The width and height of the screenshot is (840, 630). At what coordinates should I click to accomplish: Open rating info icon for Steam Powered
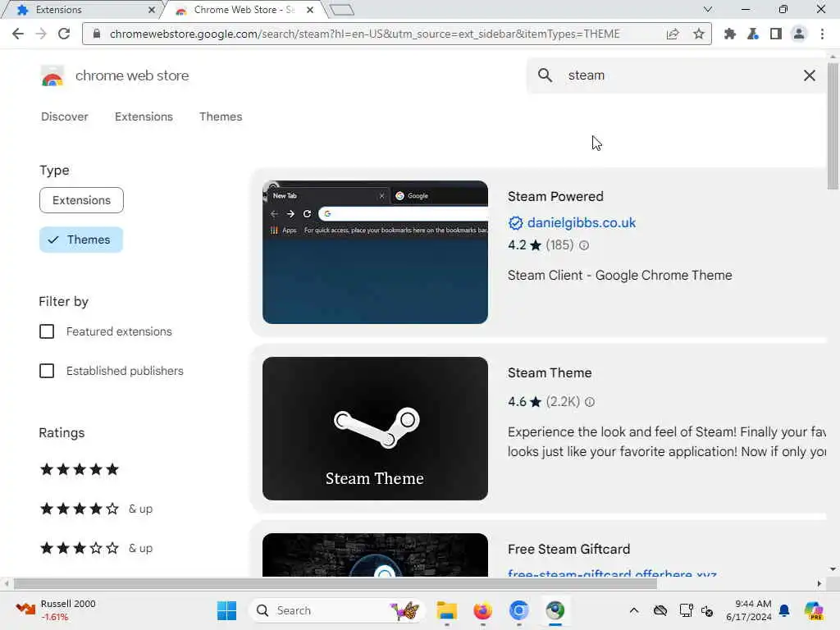584,245
